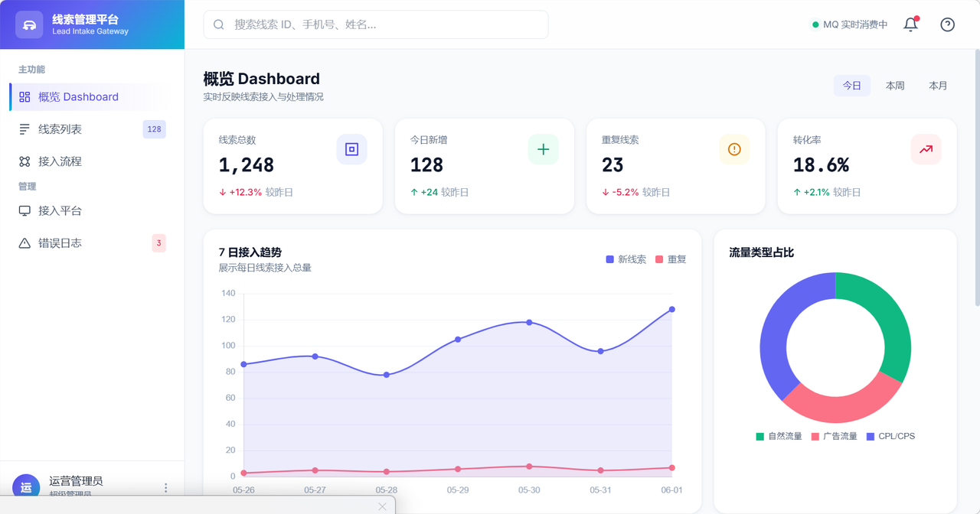
Task: Select the 今日 time range tab
Action: 852,86
